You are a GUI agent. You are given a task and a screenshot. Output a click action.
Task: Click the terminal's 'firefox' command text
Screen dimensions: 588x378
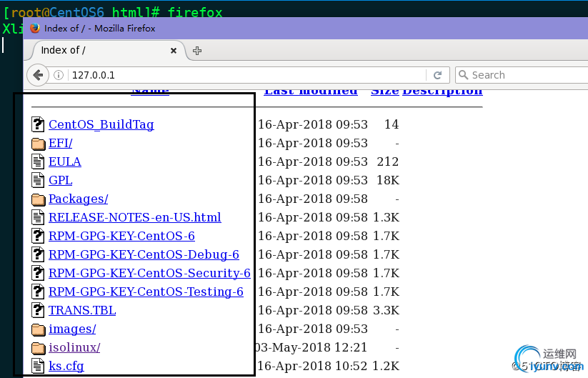195,12
